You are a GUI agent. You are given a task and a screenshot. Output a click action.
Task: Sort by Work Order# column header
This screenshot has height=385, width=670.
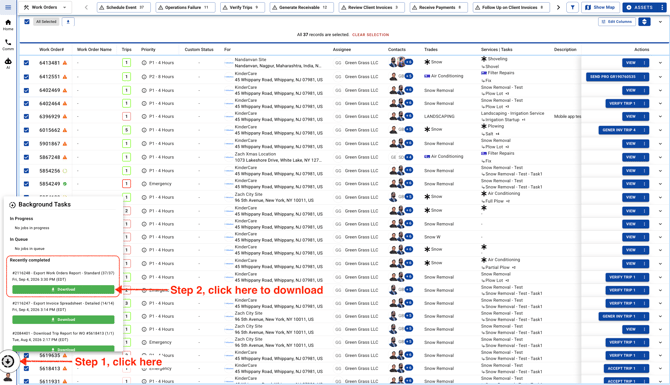tap(52, 50)
